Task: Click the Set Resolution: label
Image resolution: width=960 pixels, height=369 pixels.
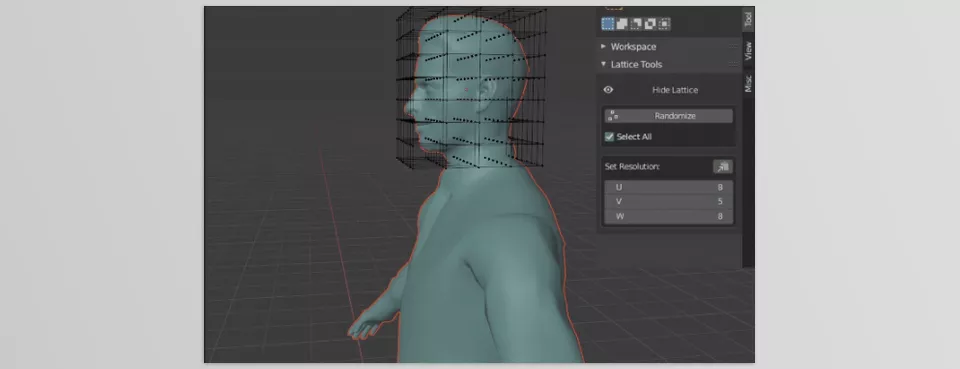Action: 632,166
